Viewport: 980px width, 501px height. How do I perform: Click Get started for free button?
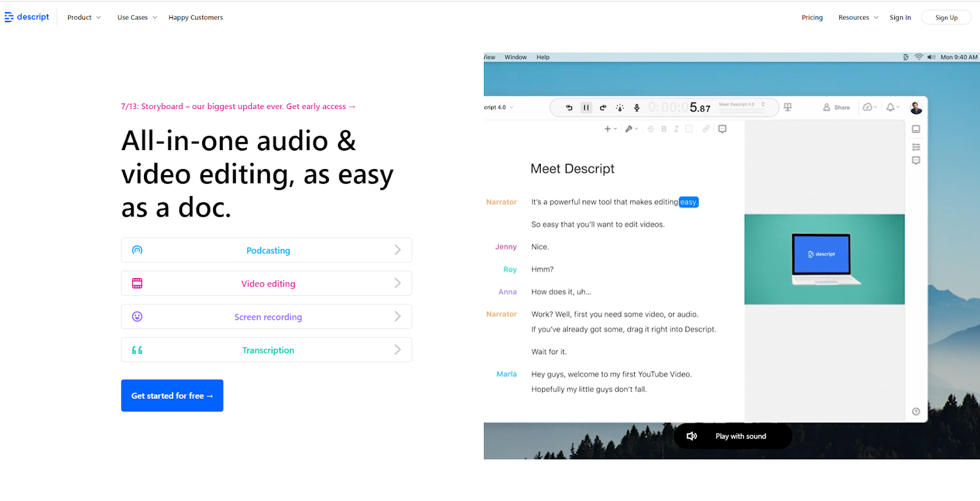[172, 396]
